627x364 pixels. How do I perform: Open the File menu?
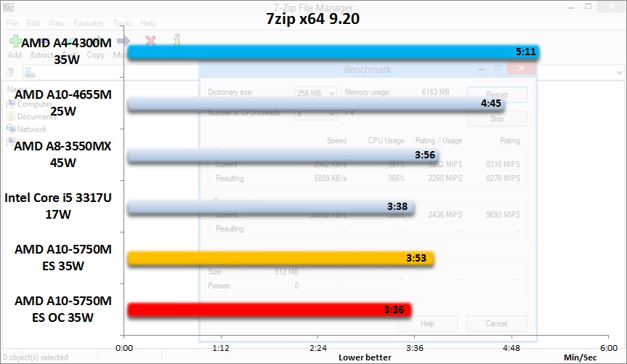pos(12,23)
